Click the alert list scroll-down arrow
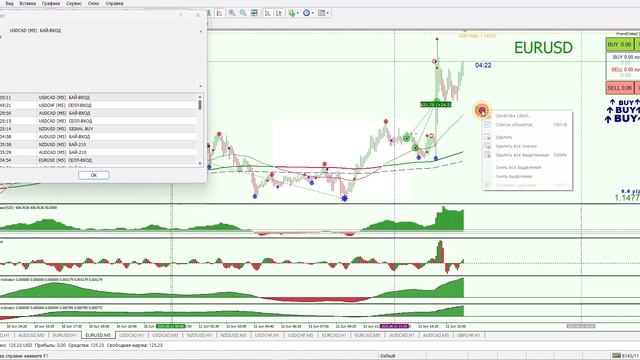The height and width of the screenshot is (360, 640). coord(200,163)
